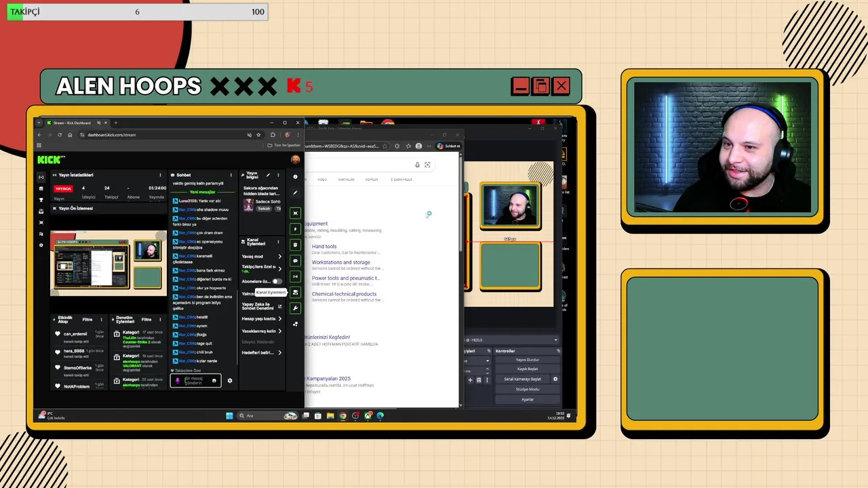This screenshot has height=488, width=868.
Task: Open Chemical-technical products result link
Action: (x=344, y=294)
